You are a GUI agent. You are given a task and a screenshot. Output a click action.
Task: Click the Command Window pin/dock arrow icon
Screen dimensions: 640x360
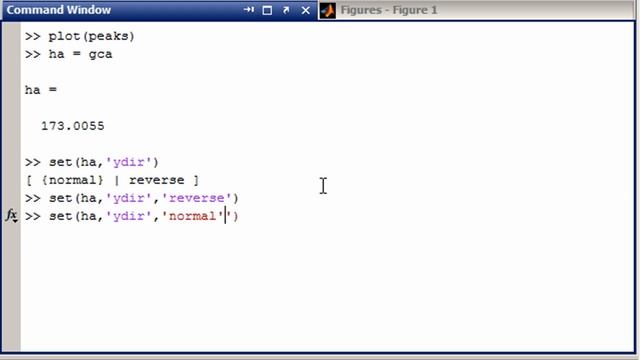pos(249,10)
